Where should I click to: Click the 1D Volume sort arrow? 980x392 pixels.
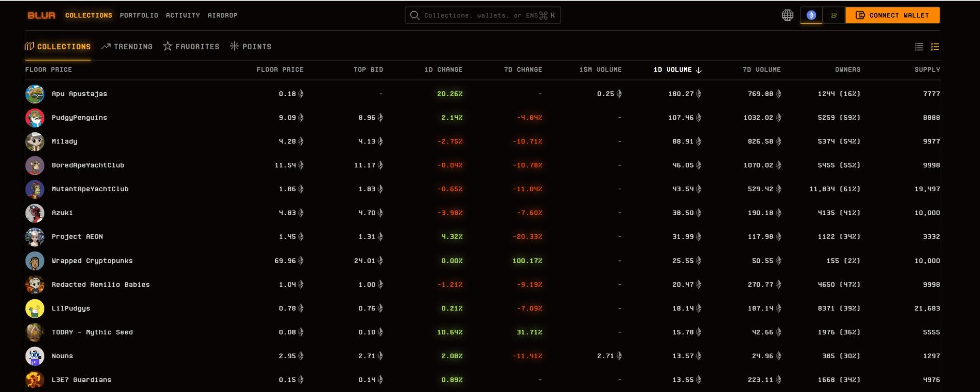point(698,70)
